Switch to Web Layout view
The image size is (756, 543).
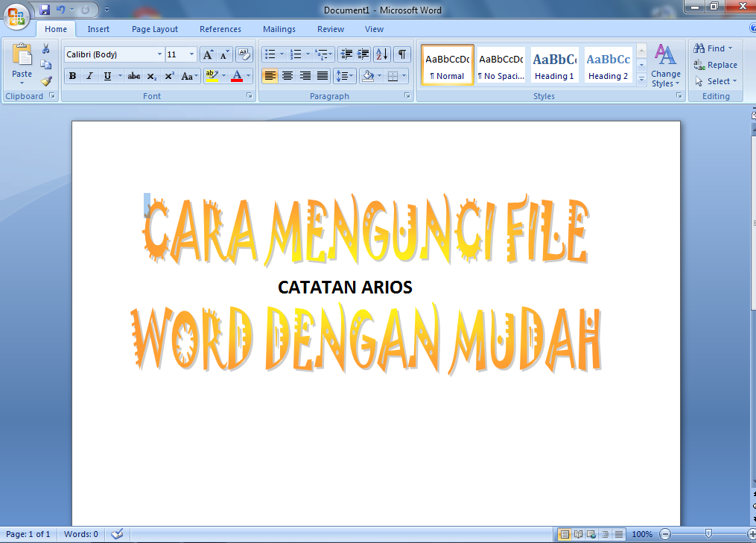[x=591, y=534]
